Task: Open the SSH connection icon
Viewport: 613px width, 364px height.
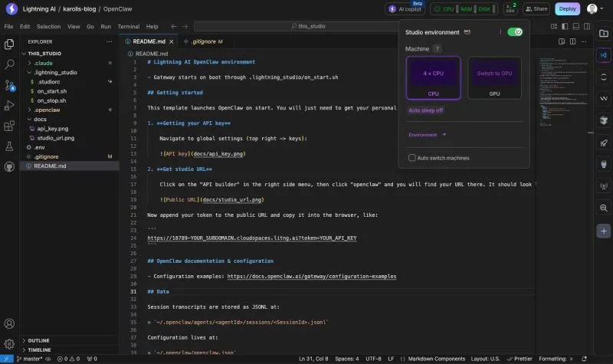Action: (510, 9)
